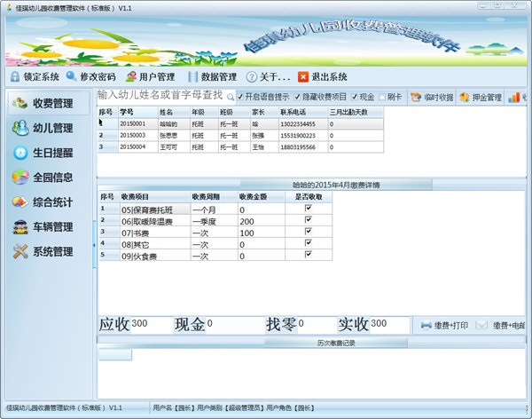Click the 三月出勤天数 column header

pyautogui.click(x=356, y=112)
